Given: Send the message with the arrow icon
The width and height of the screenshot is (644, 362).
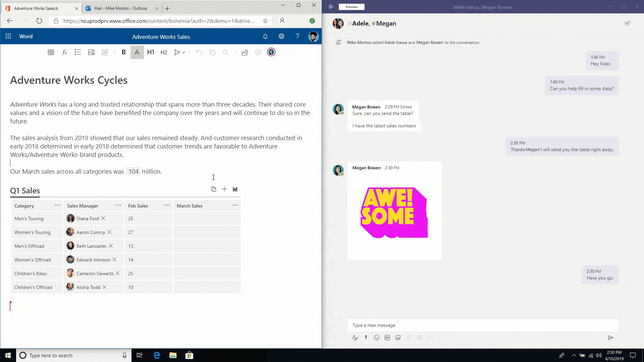Looking at the screenshot, I should click(x=610, y=338).
